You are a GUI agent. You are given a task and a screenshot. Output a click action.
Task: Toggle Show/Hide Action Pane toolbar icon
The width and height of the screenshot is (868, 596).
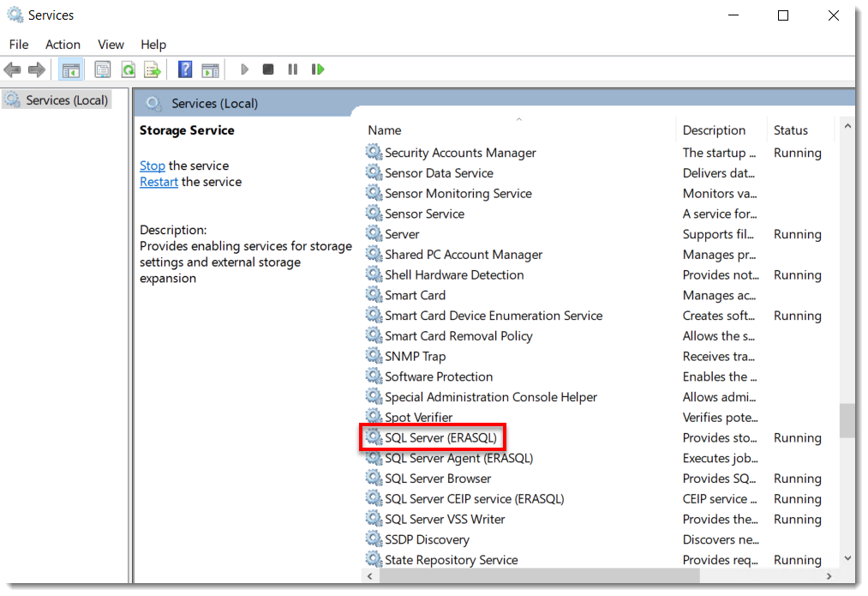[x=210, y=69]
